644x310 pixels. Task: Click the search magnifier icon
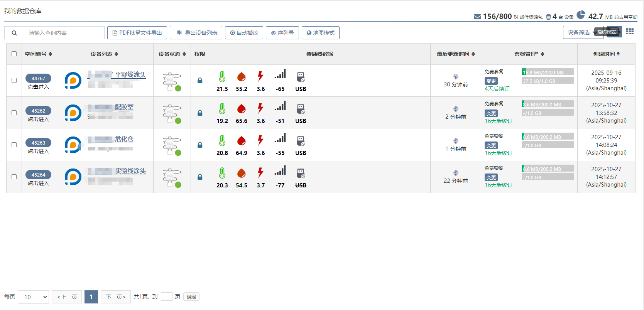pyautogui.click(x=14, y=33)
